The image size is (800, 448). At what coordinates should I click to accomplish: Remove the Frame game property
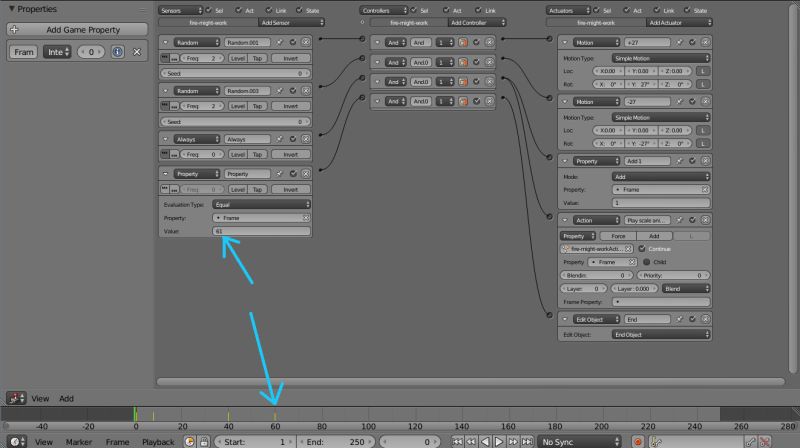point(137,52)
